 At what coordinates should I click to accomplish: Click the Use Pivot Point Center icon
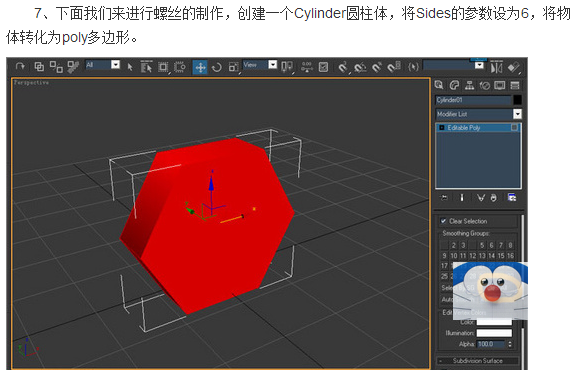(x=287, y=67)
